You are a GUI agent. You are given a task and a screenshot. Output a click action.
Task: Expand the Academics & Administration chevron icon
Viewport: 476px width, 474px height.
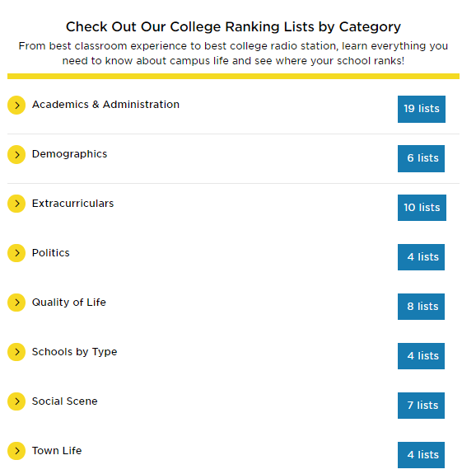[16, 106]
